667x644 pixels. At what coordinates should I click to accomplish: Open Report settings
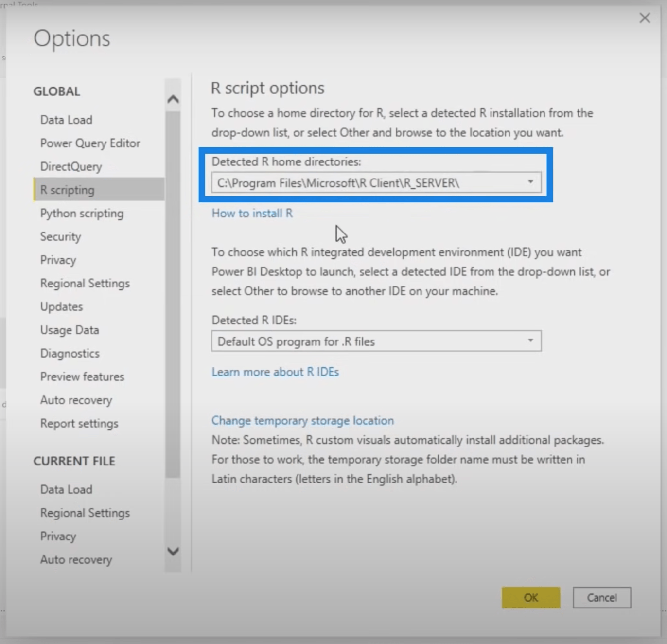pos(79,423)
